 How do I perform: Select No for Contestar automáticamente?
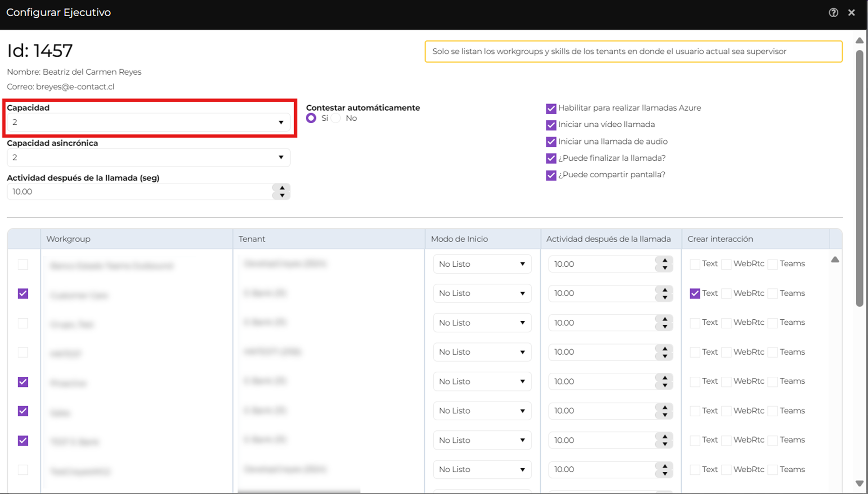336,118
